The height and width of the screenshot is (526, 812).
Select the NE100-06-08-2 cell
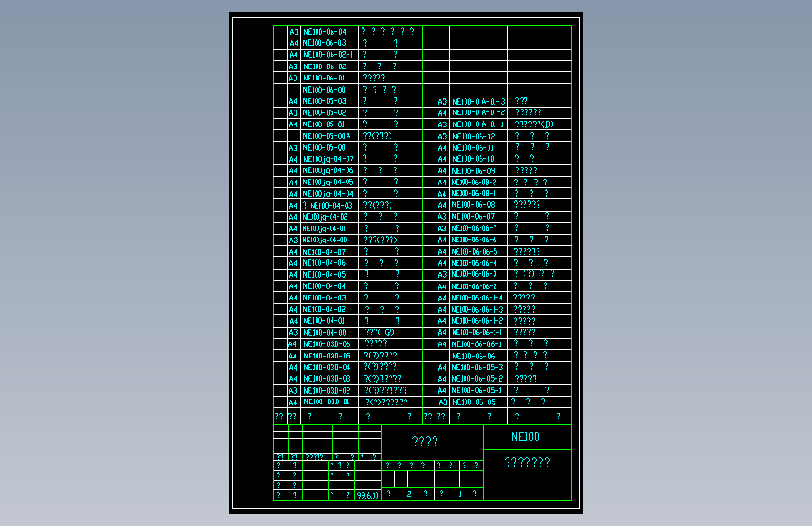pos(478,182)
